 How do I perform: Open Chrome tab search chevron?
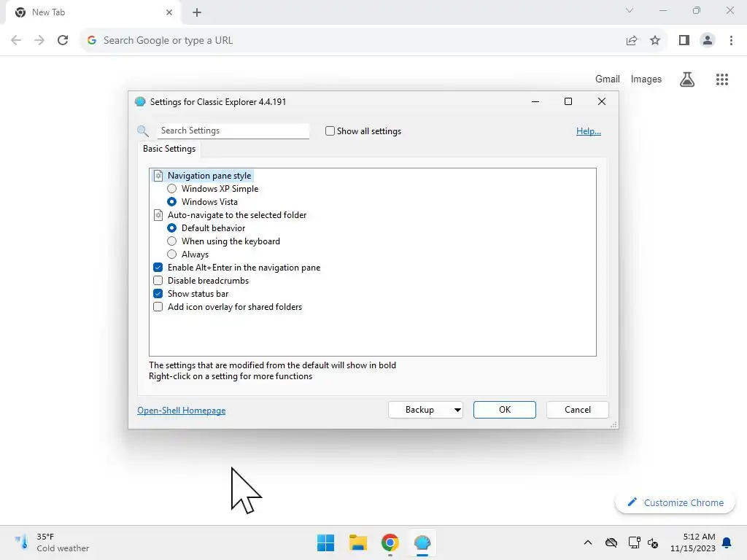click(630, 10)
